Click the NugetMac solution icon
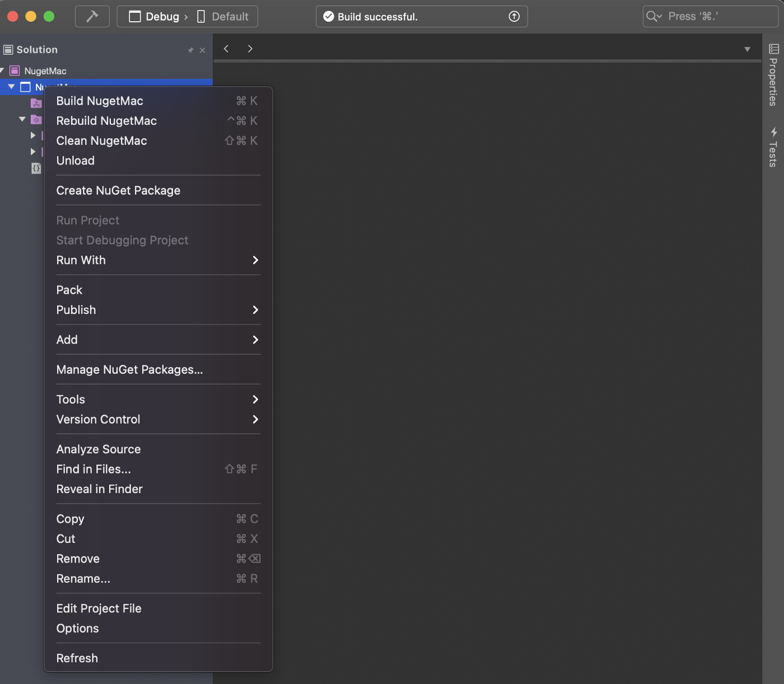The width and height of the screenshot is (784, 684). point(15,71)
